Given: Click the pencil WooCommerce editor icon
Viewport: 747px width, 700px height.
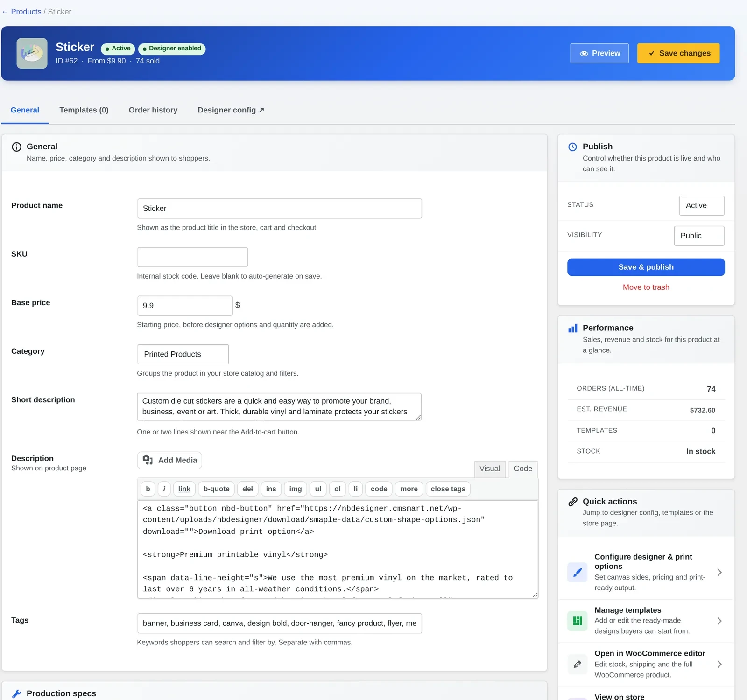Looking at the screenshot, I should [x=577, y=665].
